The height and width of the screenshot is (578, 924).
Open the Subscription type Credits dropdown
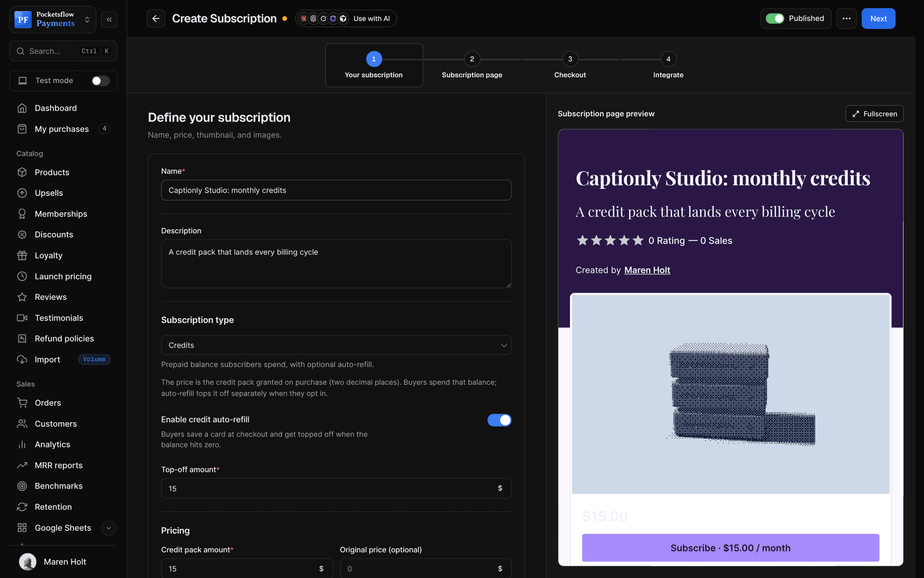click(336, 345)
